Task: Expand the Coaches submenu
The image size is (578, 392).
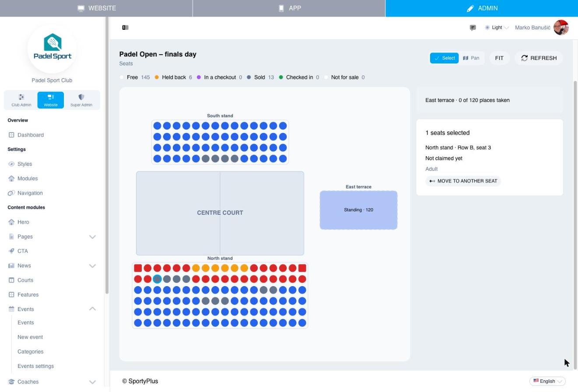Action: [92, 382]
